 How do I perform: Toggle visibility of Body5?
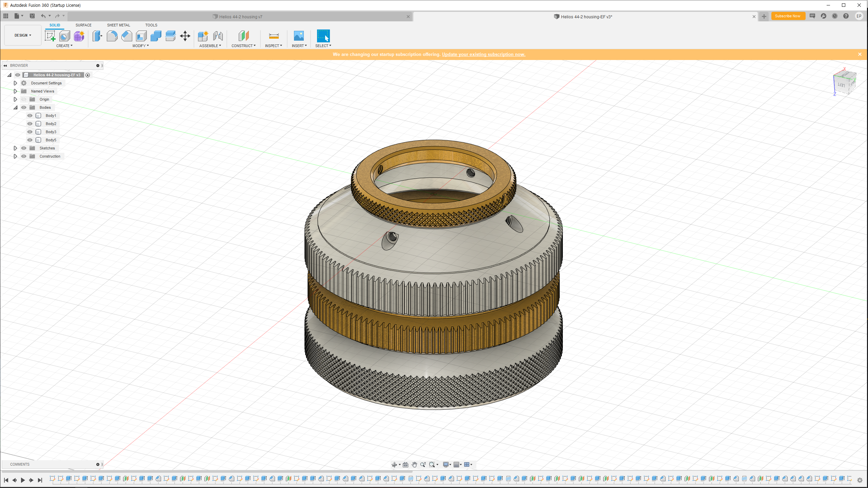pos(30,140)
